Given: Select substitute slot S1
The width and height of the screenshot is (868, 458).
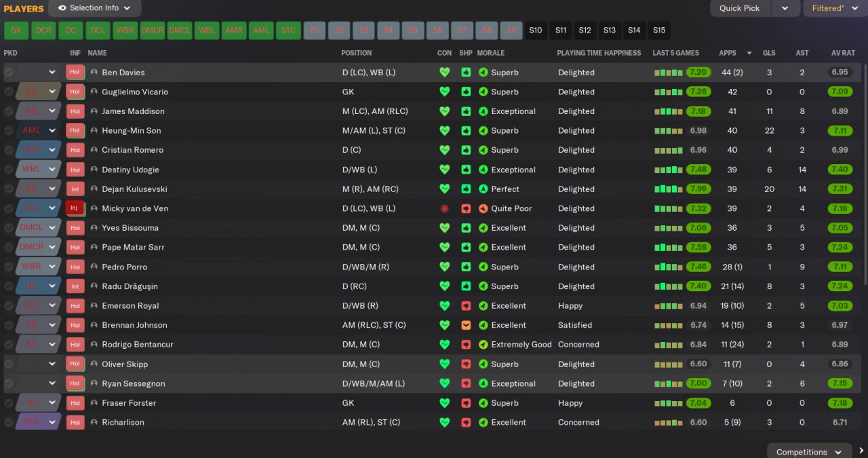Looking at the screenshot, I should (x=315, y=31).
